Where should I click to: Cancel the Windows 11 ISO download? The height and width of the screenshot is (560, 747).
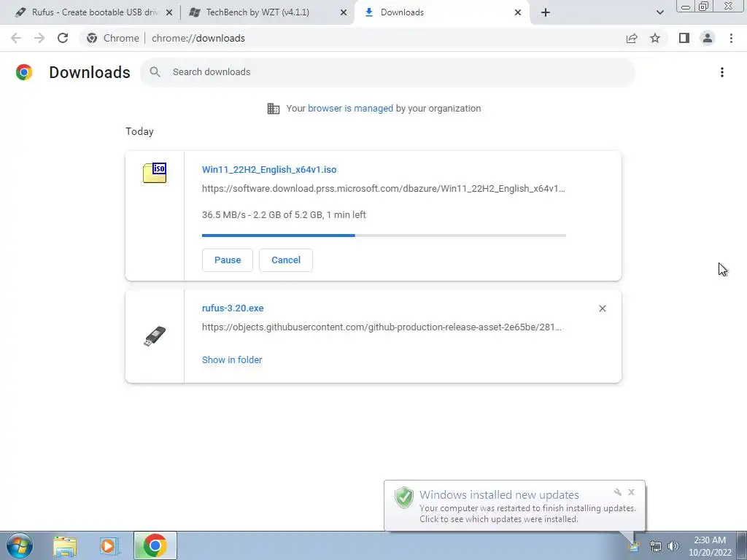tap(286, 260)
